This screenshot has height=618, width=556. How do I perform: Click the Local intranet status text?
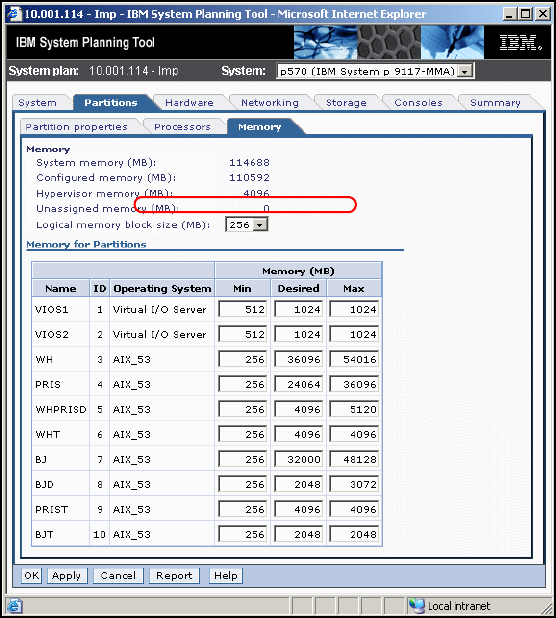click(x=459, y=606)
